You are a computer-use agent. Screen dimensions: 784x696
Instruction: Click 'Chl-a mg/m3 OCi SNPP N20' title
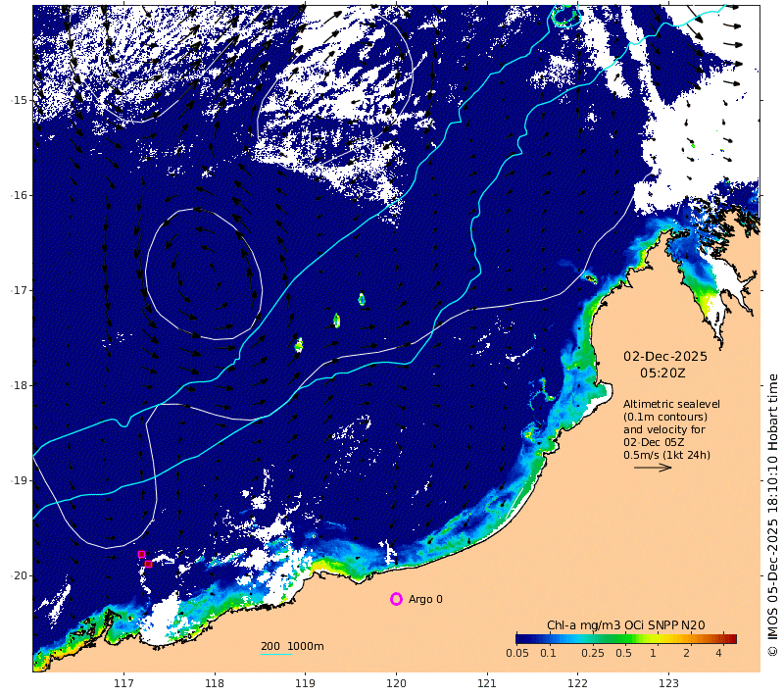(x=625, y=625)
